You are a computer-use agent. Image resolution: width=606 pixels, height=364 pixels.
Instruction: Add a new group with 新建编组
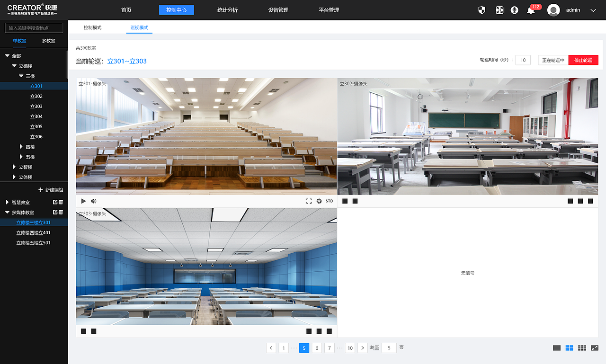coord(51,190)
